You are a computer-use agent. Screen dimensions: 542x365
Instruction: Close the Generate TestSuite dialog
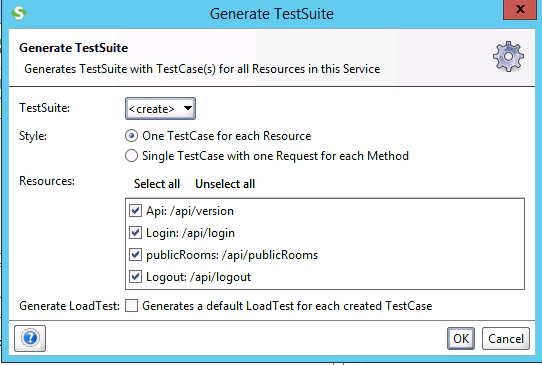(520, 10)
